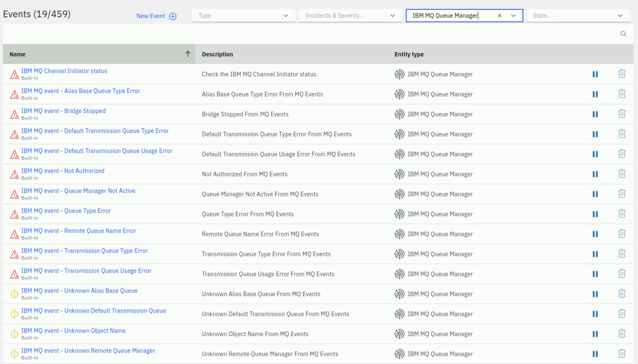The image size is (638, 364).
Task: Delete Remote Queue Name Error event
Action: (x=622, y=234)
